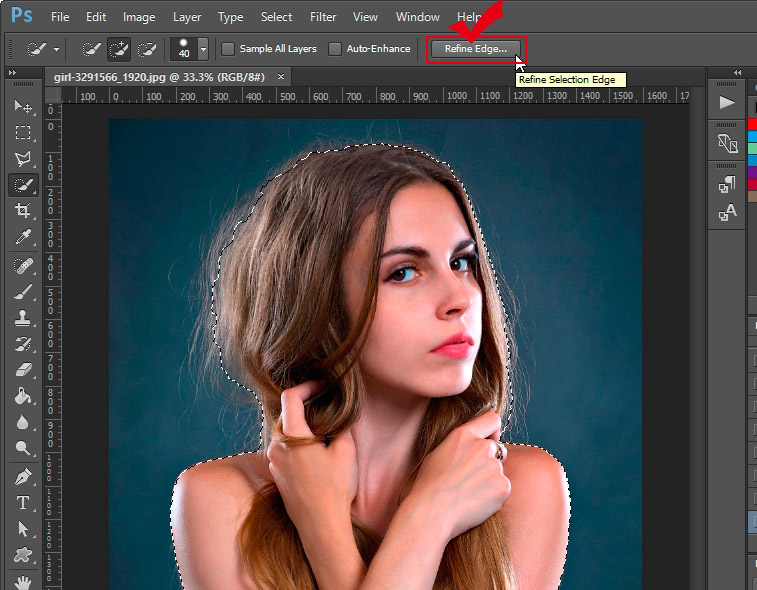Click the horizontal ruler at 1000 mark
The width and height of the screenshot is (757, 590).
click(457, 96)
